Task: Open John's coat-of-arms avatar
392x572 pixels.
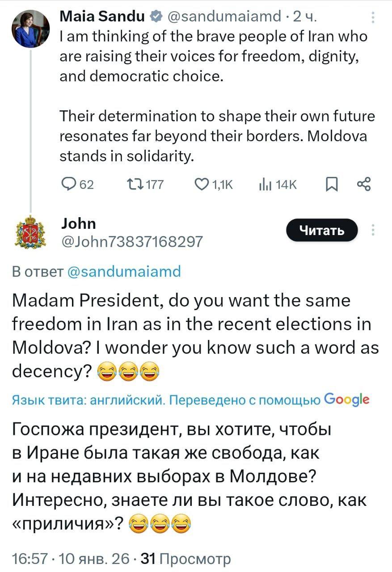Action: coord(31,232)
